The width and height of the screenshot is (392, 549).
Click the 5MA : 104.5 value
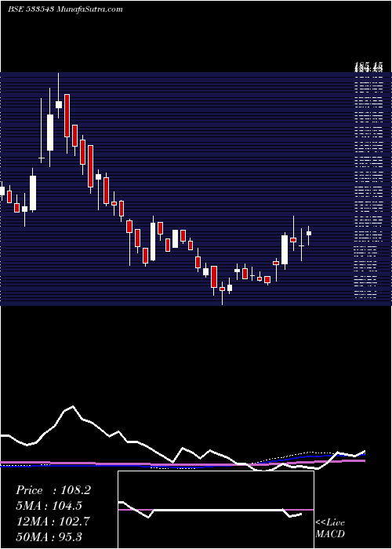[x=49, y=506]
